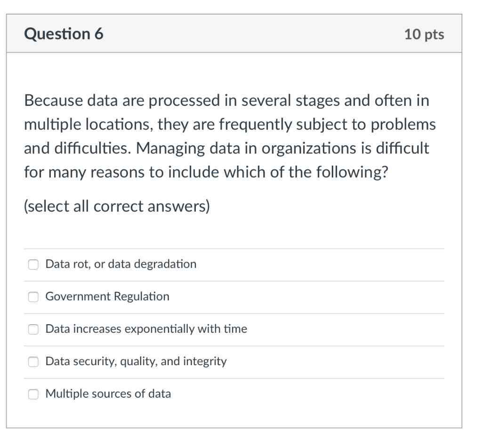Click the 'Government Regulation' answer label

coord(107,297)
